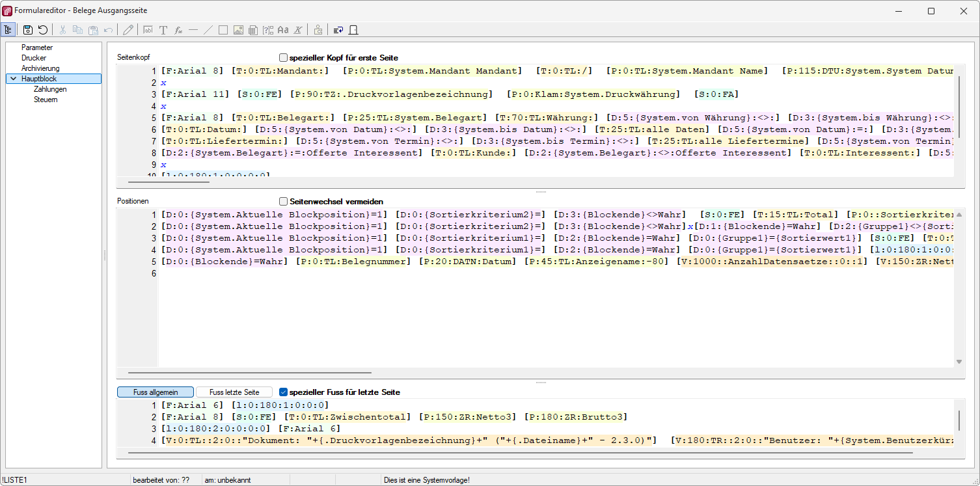This screenshot has width=980, height=486.
Task: Click the strikethrough K formatting icon
Action: 298,29
